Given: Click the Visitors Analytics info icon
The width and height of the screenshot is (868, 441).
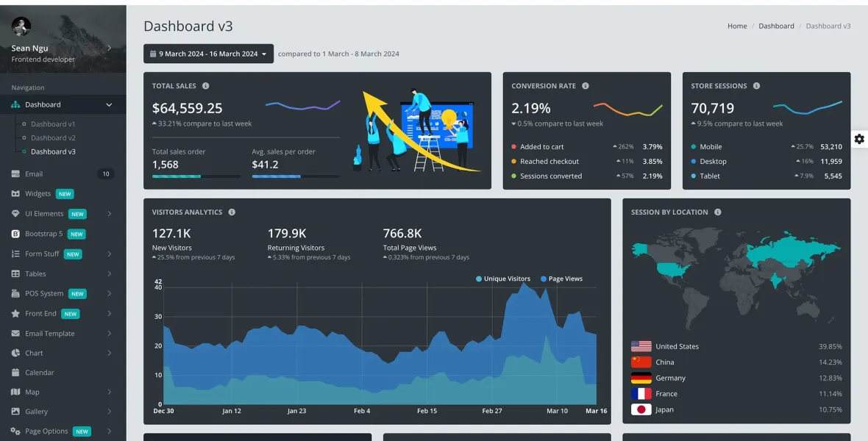Looking at the screenshot, I should point(232,212).
